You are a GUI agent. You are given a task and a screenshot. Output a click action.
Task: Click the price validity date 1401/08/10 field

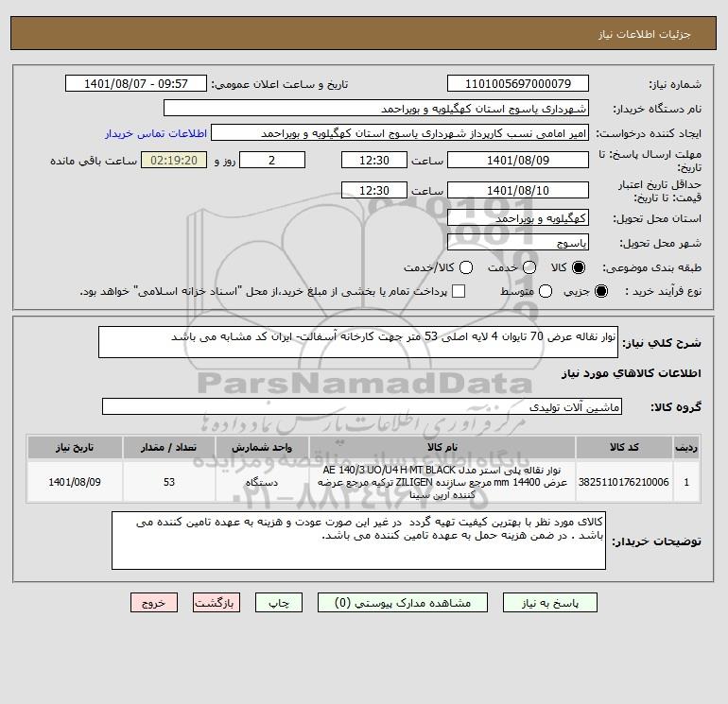pos(518,190)
